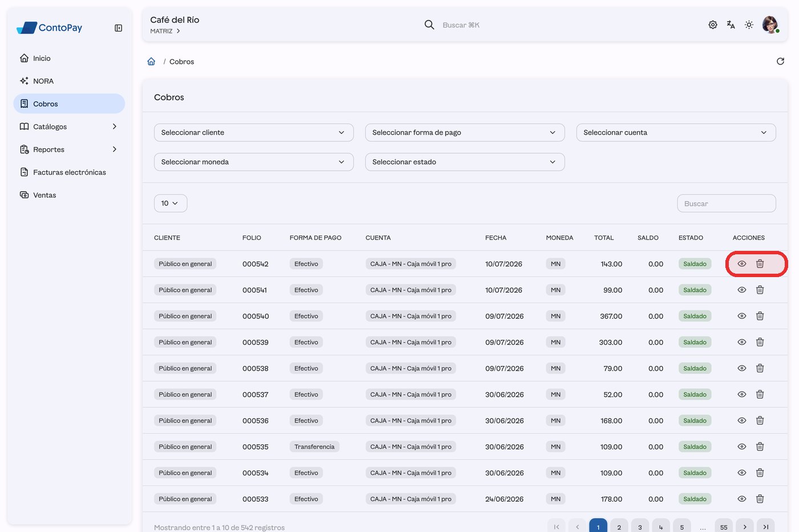Click the ContoPay logo
Screen dimensions: 799x532
coord(50,27)
